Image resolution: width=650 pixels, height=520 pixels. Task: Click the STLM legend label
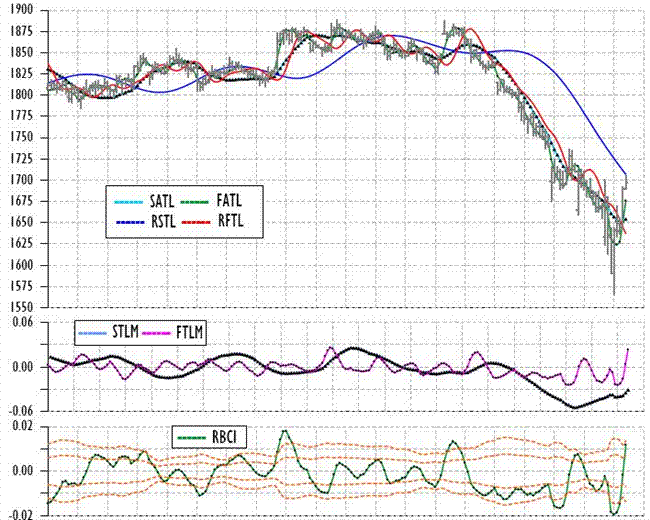click(x=125, y=332)
